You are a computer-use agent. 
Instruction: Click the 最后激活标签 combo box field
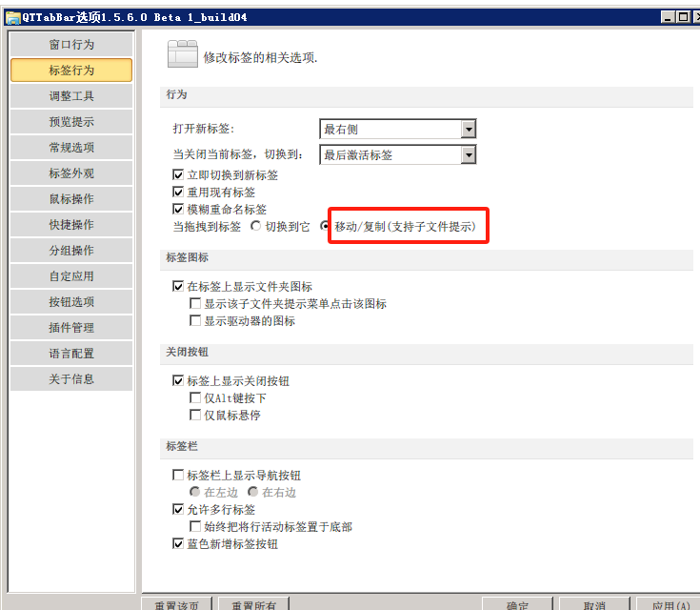coord(398,155)
